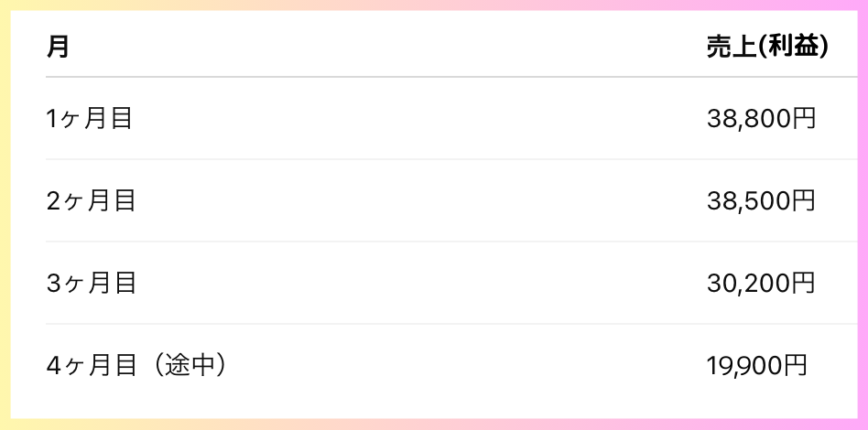Click separator line between 3ヶ月目 and 4ヶ月目
868x430 pixels.
pyautogui.click(x=451, y=324)
